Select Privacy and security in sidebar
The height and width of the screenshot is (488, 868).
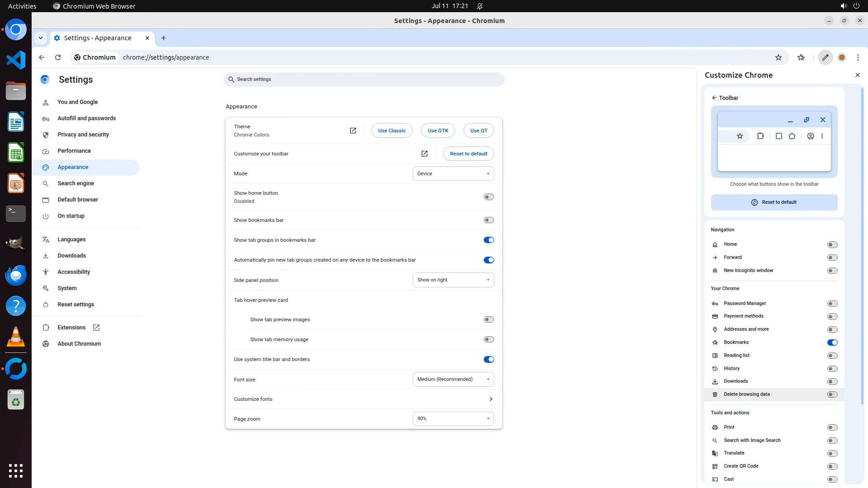click(x=83, y=135)
